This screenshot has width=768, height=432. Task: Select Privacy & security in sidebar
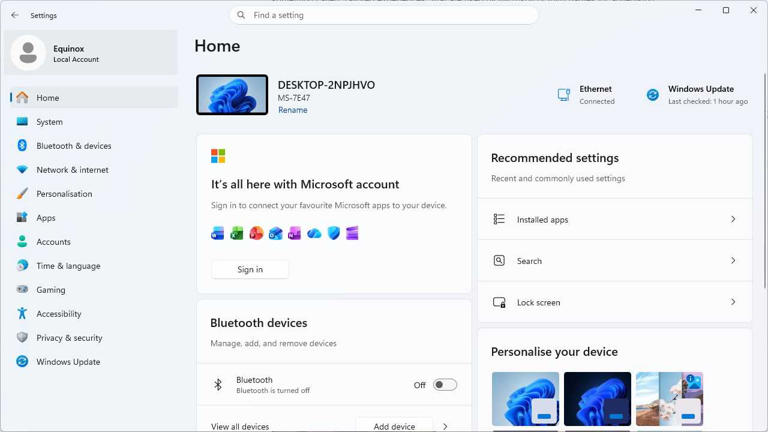pos(93,337)
